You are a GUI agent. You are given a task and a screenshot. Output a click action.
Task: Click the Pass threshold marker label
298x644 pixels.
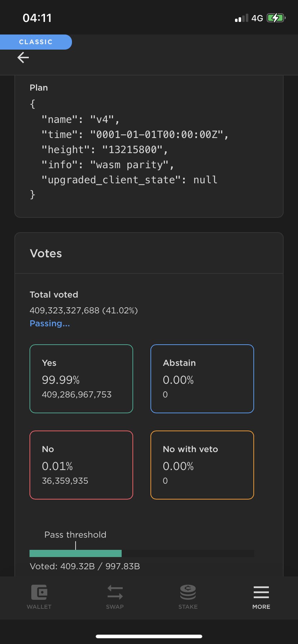(x=75, y=535)
